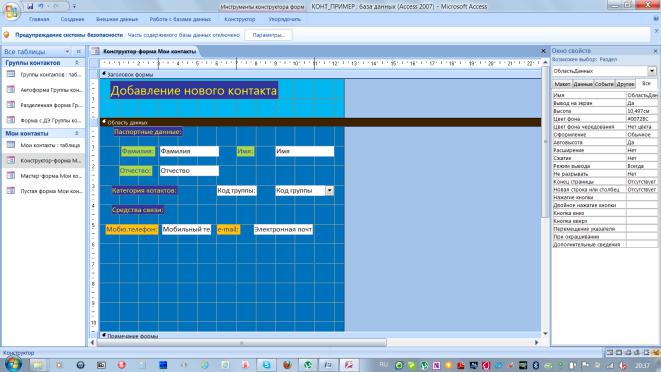The image size is (661, 372).
Task: Click the Мои контакты : таблица table icon
Action: tap(11, 145)
